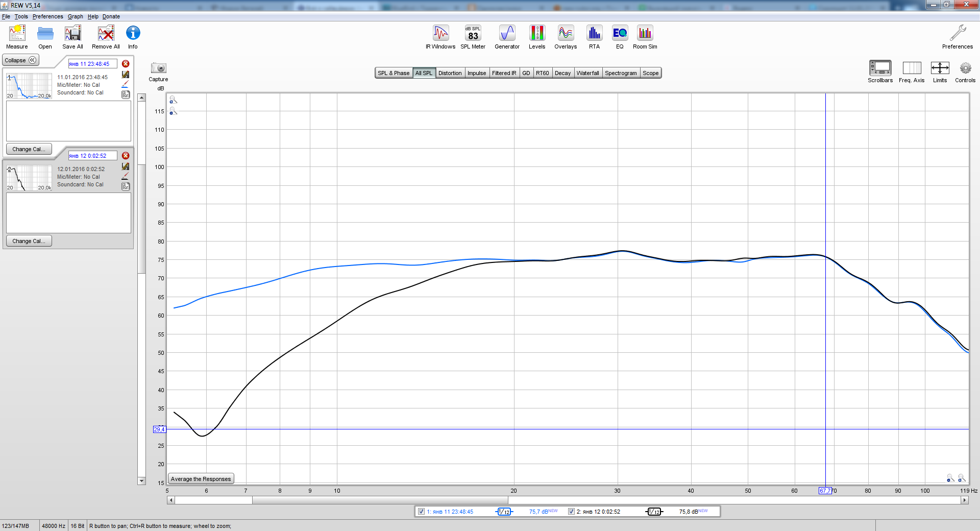Click Remove All measurements icon
The height and width of the screenshot is (531, 980).
pyautogui.click(x=106, y=34)
